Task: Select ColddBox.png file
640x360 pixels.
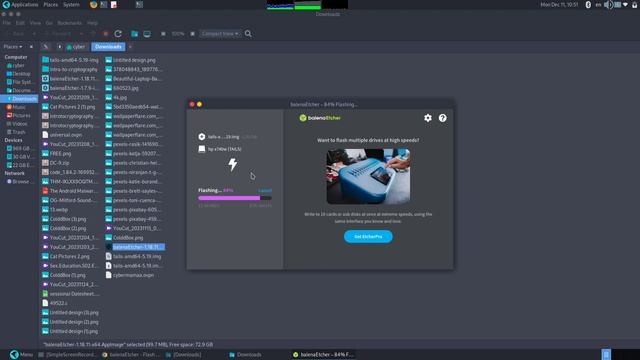Action: pyautogui.click(x=124, y=238)
